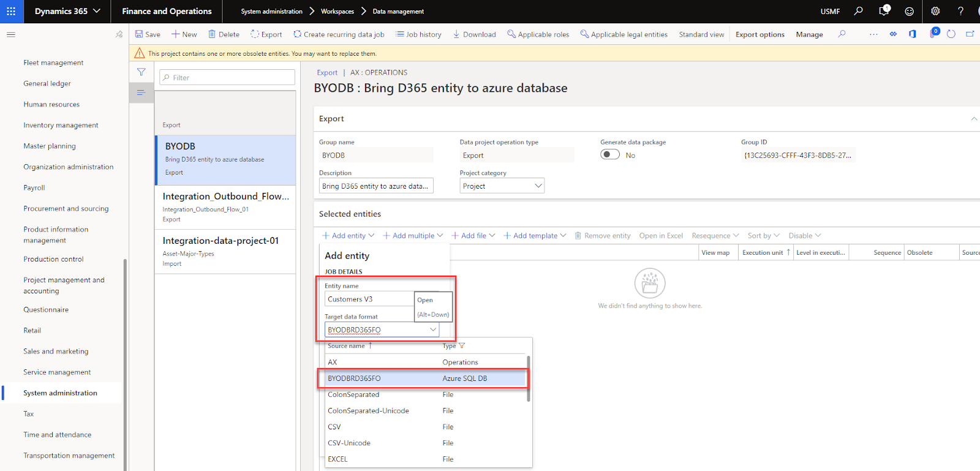Select Integration_Outbound_Flow project
Screen dimensions: 980x471
225,207
